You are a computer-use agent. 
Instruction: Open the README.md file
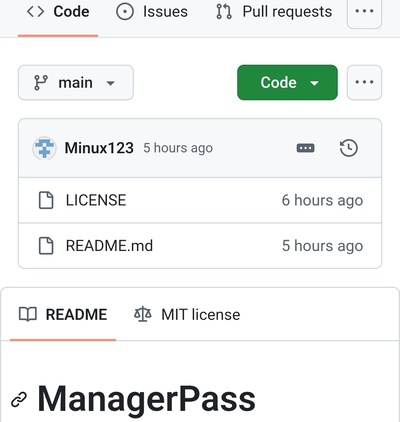tap(109, 246)
